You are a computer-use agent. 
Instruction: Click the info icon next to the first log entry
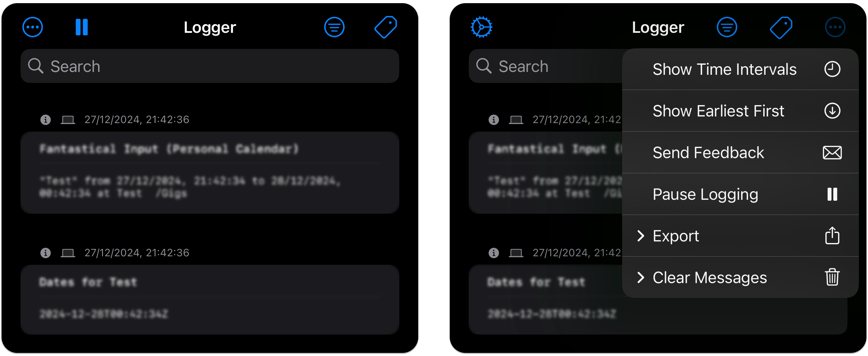(x=45, y=119)
